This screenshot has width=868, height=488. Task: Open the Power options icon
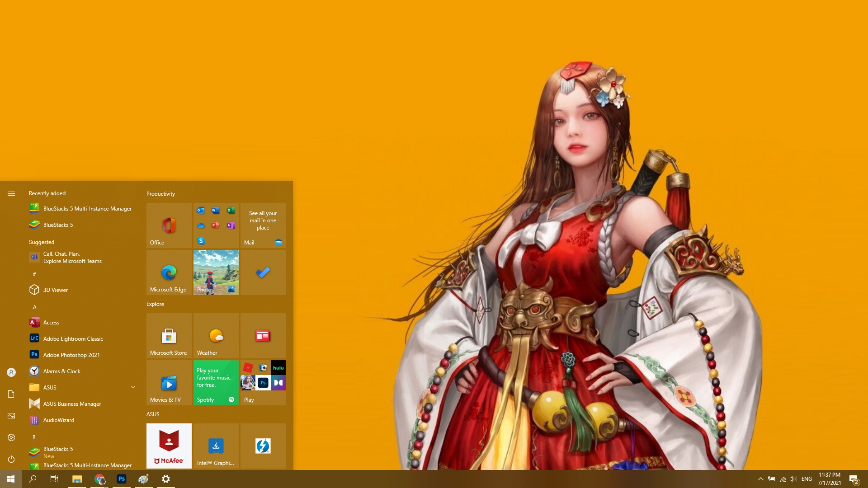coord(11,459)
